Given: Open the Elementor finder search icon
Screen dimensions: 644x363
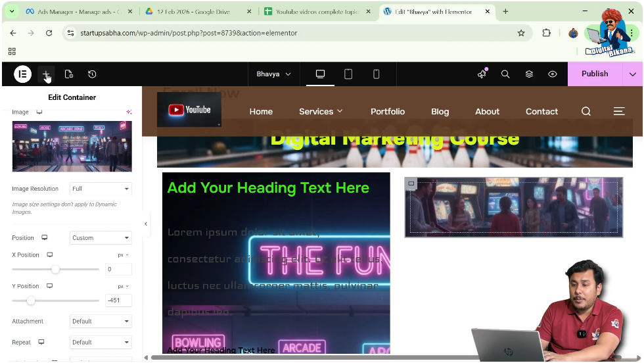Looking at the screenshot, I should tap(505, 74).
